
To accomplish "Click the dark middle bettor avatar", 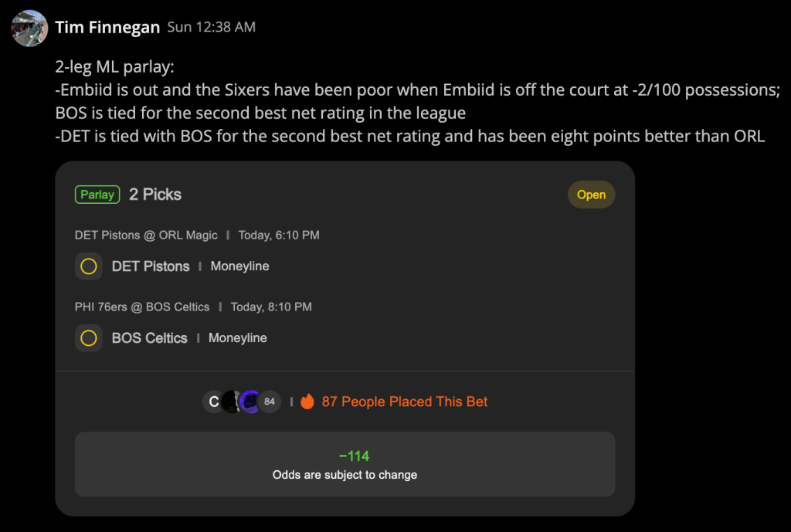I will 232,402.
